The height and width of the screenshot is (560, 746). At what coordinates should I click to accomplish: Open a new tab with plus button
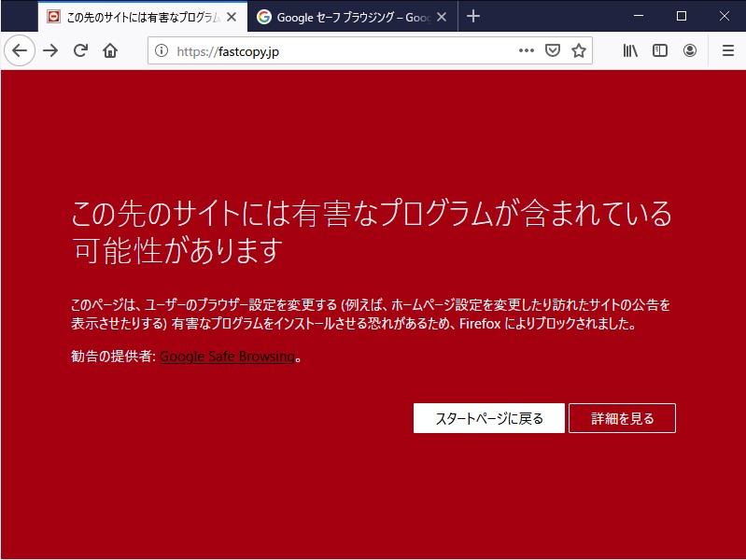coord(473,17)
